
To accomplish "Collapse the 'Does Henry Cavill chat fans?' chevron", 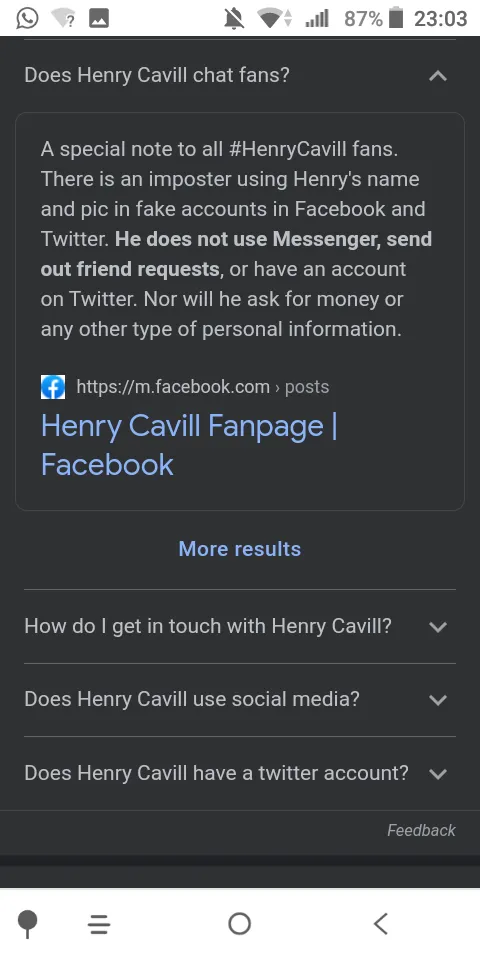I will point(438,76).
